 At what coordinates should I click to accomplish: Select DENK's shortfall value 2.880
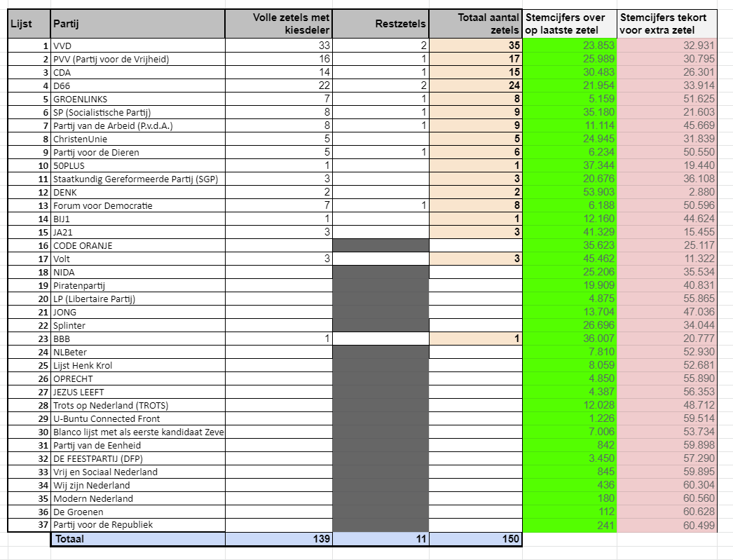coord(667,192)
